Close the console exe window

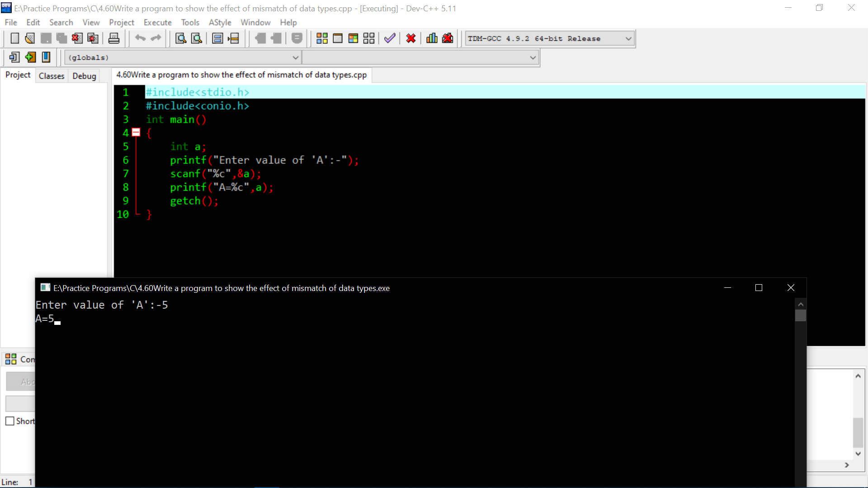[x=791, y=288]
